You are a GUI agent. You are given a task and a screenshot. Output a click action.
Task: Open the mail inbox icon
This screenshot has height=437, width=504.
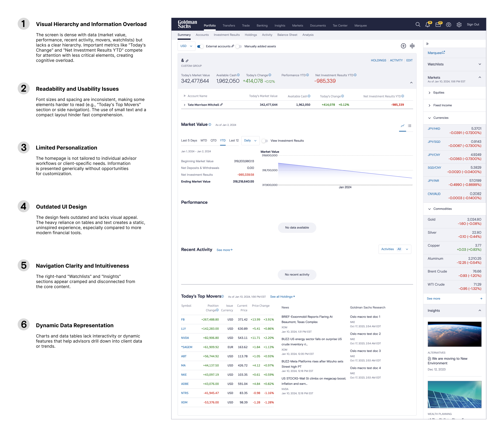tap(438, 25)
